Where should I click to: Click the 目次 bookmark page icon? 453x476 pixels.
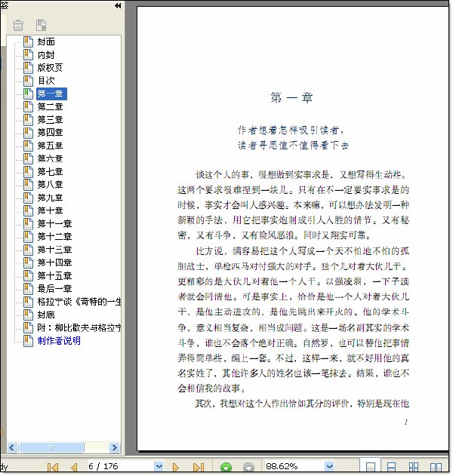[28, 81]
